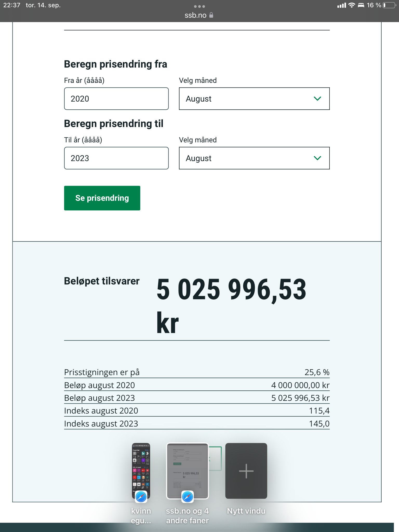
Task: Tap the sleep focus bed icon
Action: 361,5
